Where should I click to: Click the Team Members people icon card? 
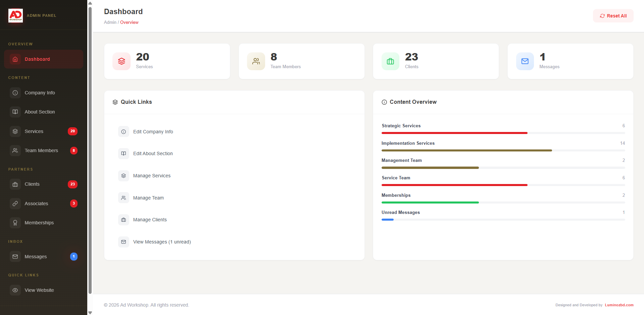[256, 61]
